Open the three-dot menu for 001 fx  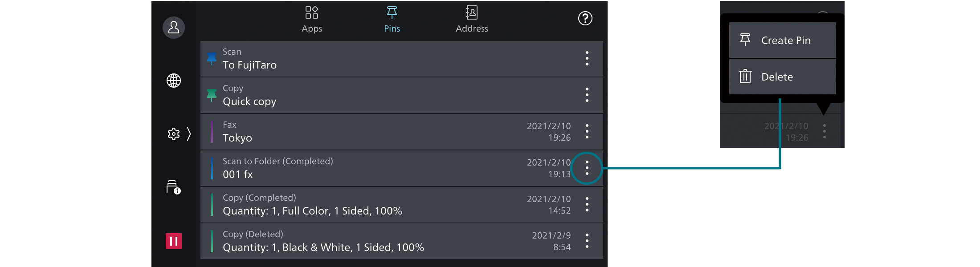[x=587, y=168]
